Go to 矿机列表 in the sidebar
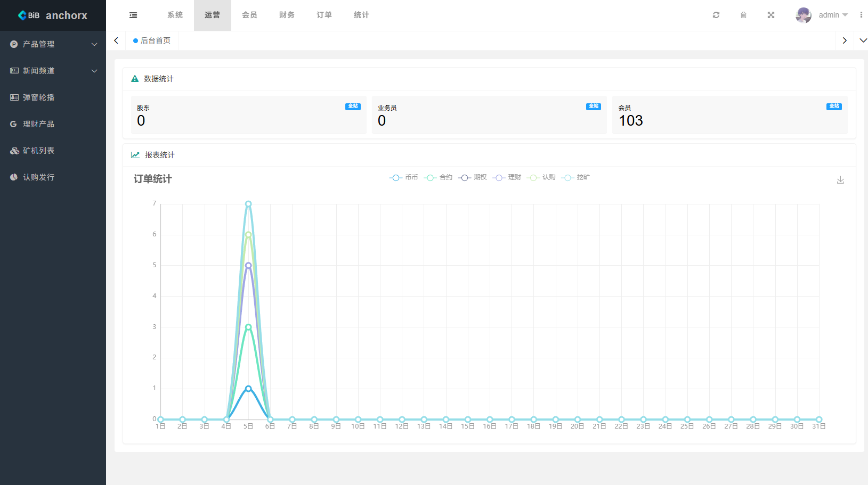868x485 pixels. (x=38, y=151)
